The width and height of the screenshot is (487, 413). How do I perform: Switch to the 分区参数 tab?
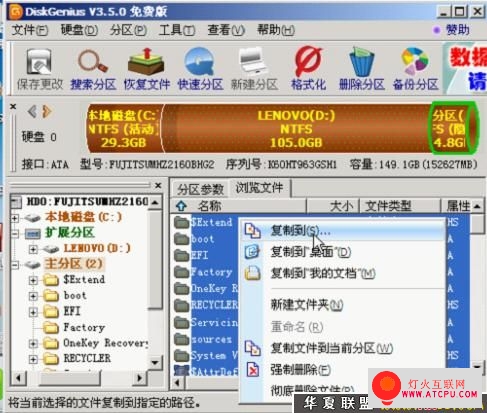pyautogui.click(x=200, y=189)
